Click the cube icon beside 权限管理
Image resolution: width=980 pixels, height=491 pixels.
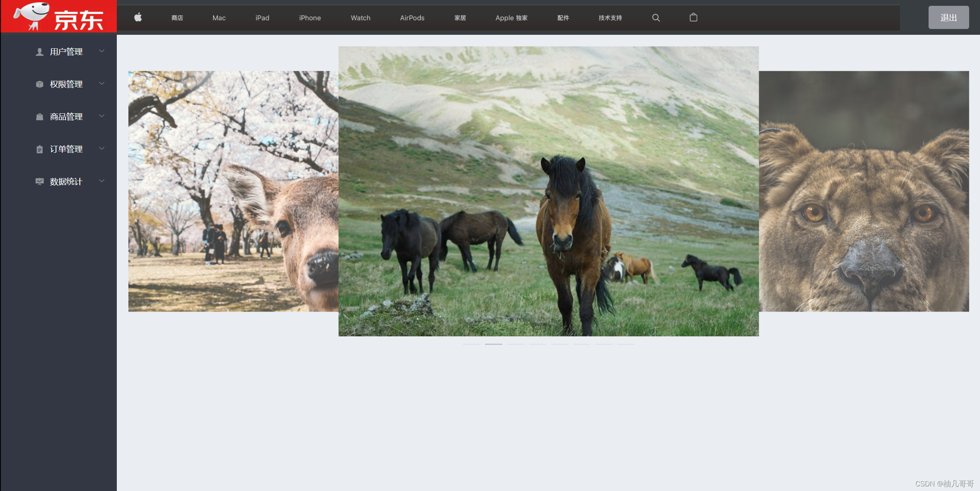(39, 84)
